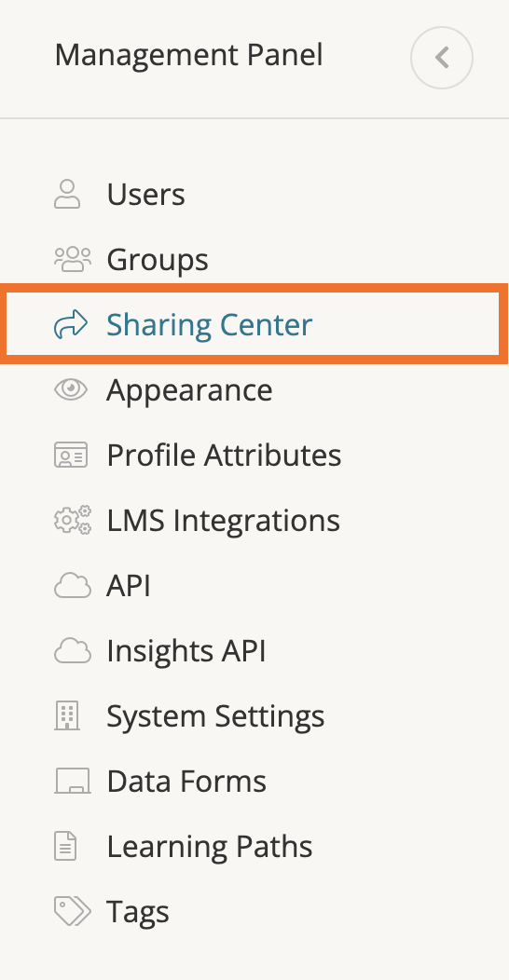This screenshot has height=980, width=509.
Task: Click the Sharing Center arrow icon
Action: (x=71, y=324)
